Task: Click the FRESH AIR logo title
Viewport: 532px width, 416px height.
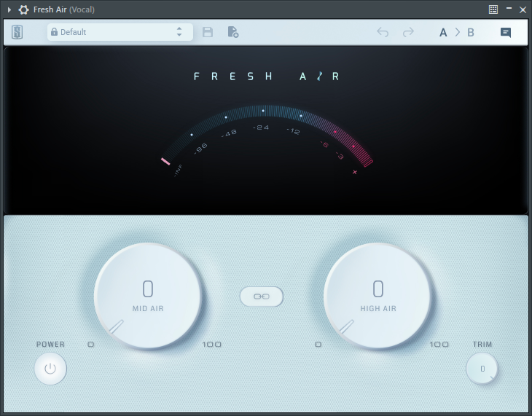Action: [x=266, y=76]
